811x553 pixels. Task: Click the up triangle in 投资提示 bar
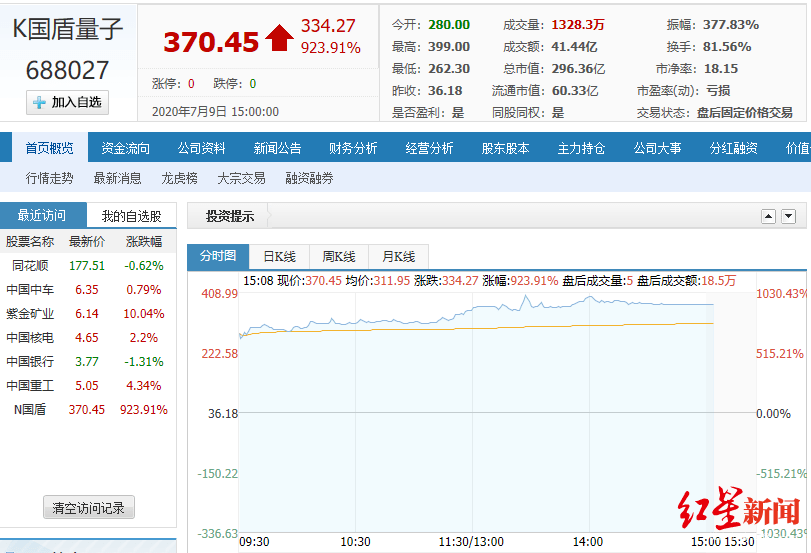pos(768,216)
